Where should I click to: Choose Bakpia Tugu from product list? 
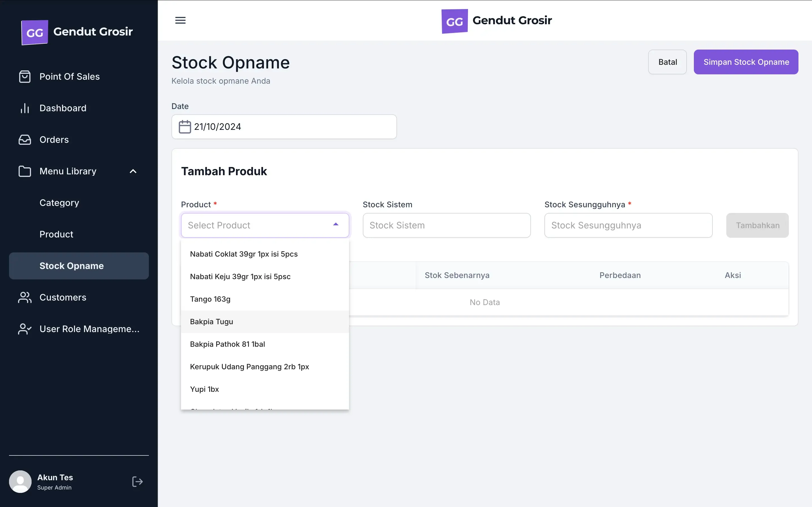pyautogui.click(x=211, y=322)
